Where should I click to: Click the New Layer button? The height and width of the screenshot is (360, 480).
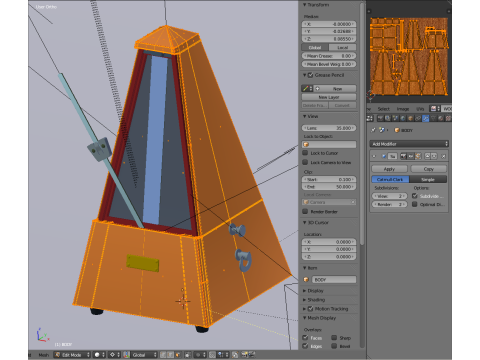(329, 97)
